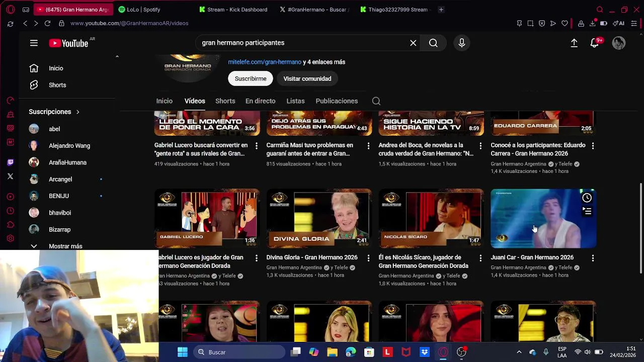Start voice search with microphone icon
Image resolution: width=644 pixels, height=362 pixels.
462,43
